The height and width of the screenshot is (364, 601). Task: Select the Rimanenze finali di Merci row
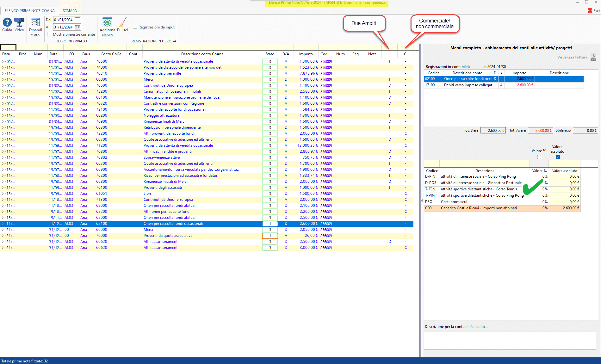coord(207,121)
